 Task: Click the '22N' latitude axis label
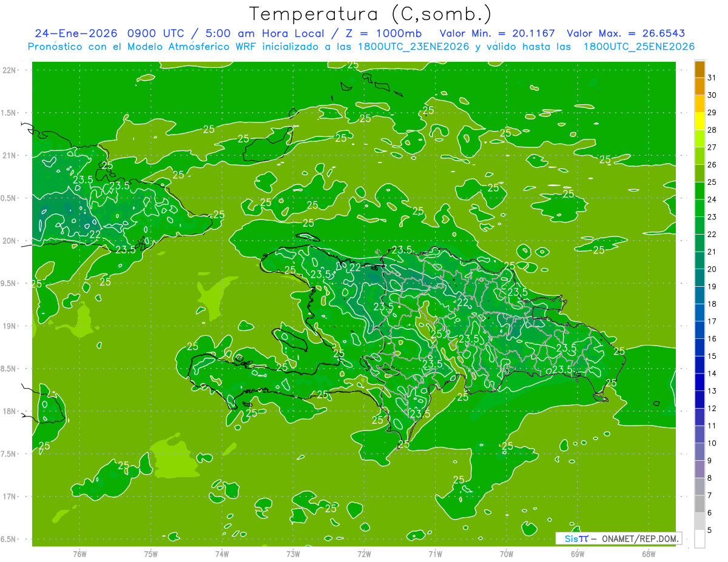pyautogui.click(x=9, y=70)
